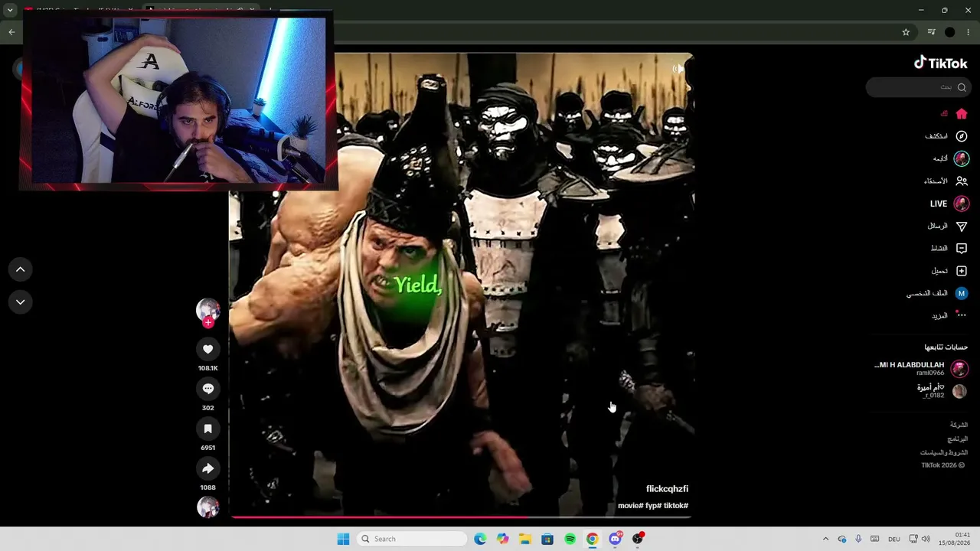The image size is (980, 551).
Task: Open the More three-dots menu
Action: tap(962, 315)
